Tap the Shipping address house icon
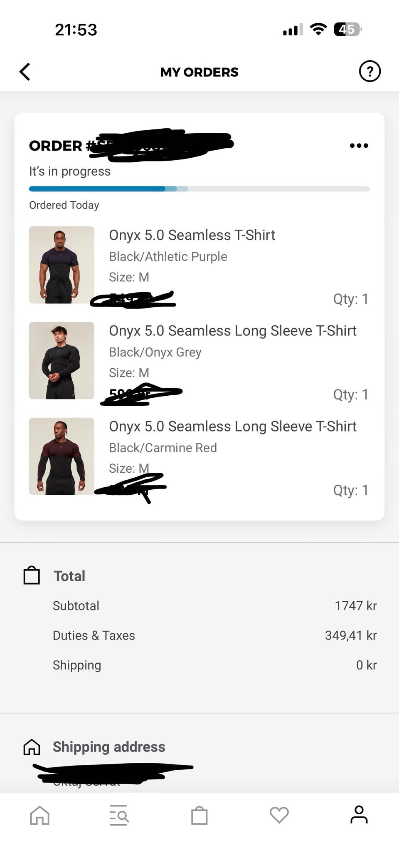 pos(32,747)
